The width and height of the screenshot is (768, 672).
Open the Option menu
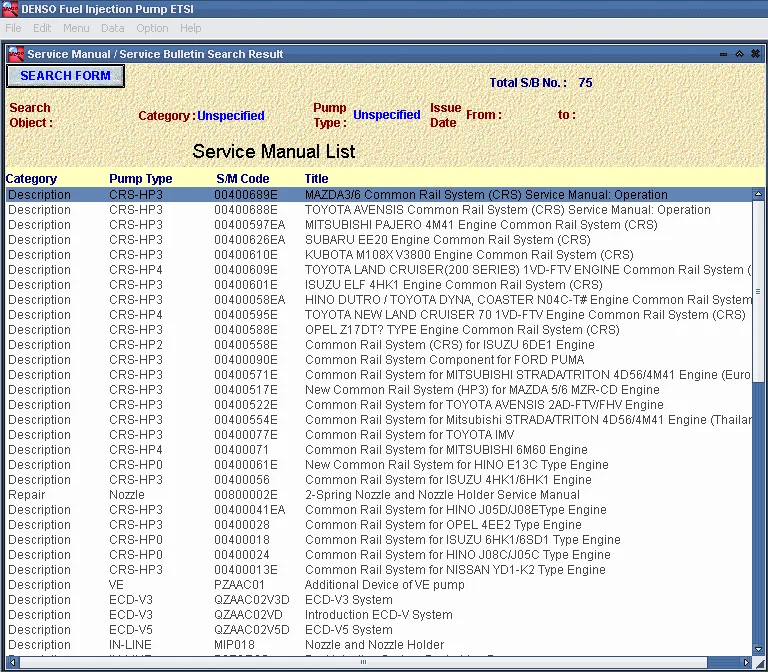(x=152, y=28)
